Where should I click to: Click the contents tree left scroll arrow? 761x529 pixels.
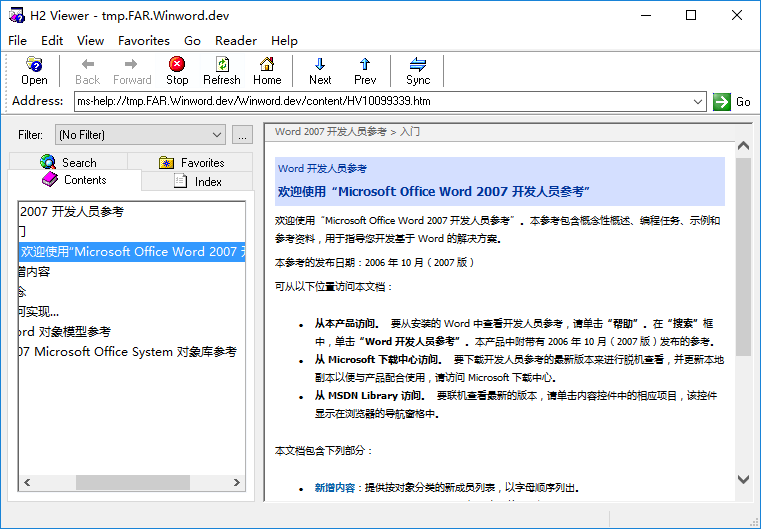(x=27, y=482)
